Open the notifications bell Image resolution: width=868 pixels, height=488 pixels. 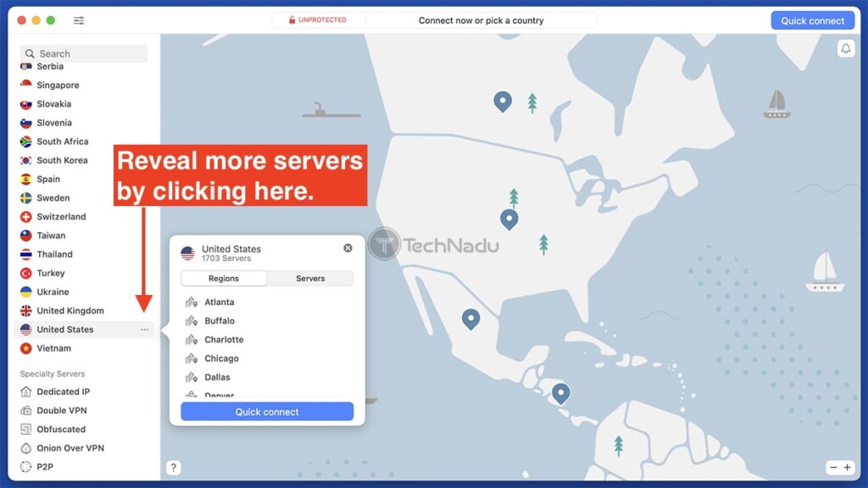point(846,48)
